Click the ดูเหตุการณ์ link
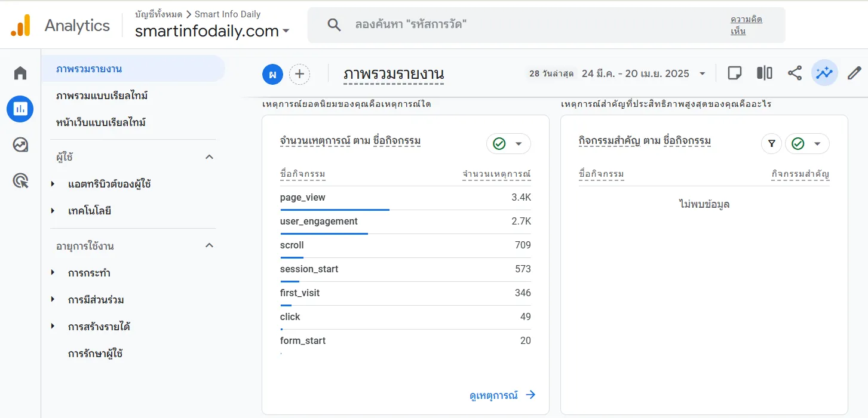Image resolution: width=868 pixels, height=418 pixels. tap(502, 395)
